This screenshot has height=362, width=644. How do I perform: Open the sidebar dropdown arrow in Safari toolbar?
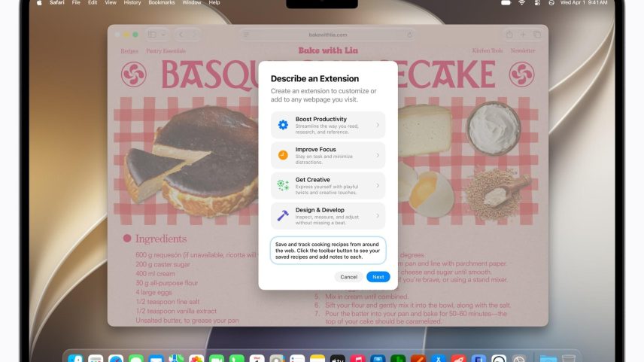(163, 35)
